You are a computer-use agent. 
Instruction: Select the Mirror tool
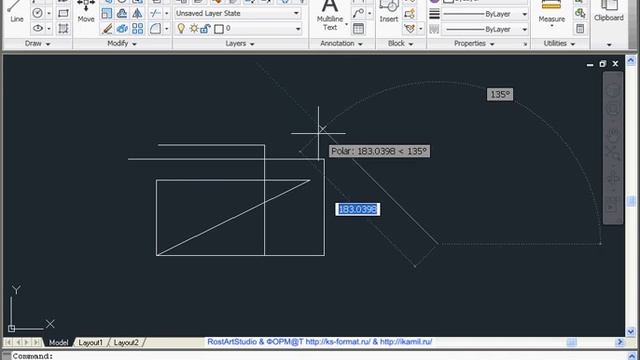pyautogui.click(x=138, y=13)
